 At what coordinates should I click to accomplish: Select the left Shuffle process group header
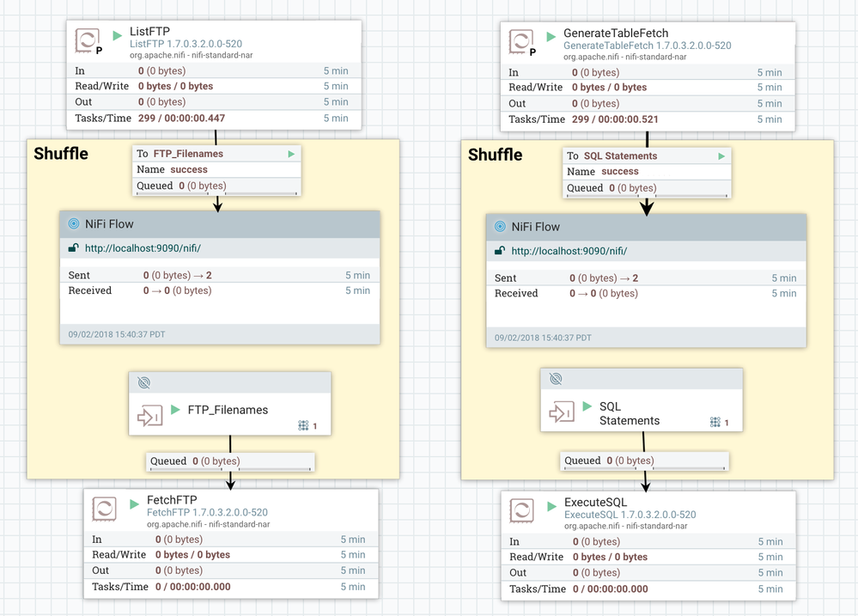coord(60,154)
